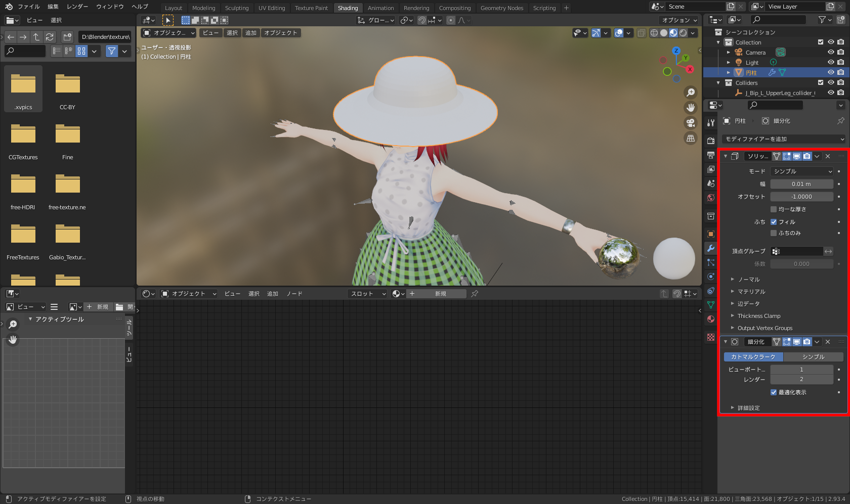Open the World properties tab icon
850x504 pixels.
(x=711, y=198)
